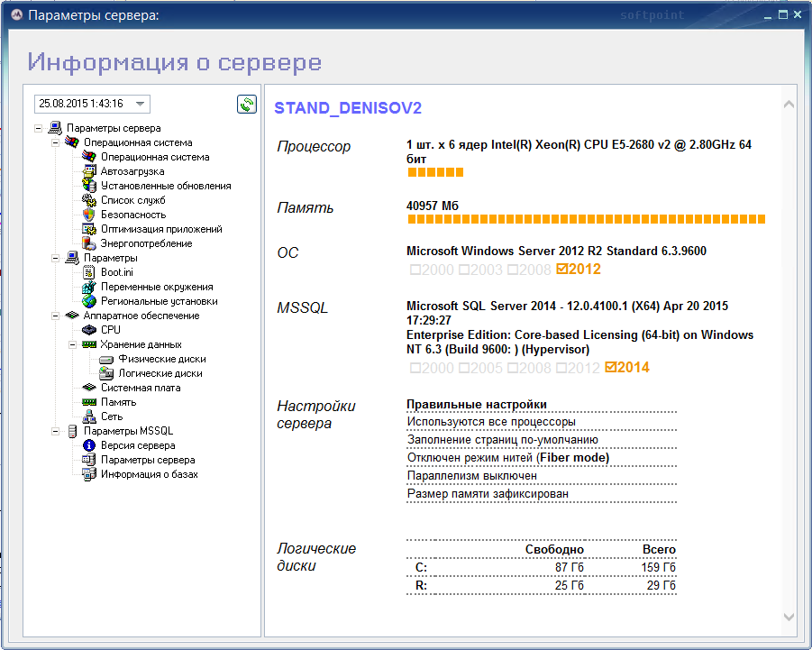
Task: Click the computer icon beside the 'Параметры' group
Action: tap(72, 258)
